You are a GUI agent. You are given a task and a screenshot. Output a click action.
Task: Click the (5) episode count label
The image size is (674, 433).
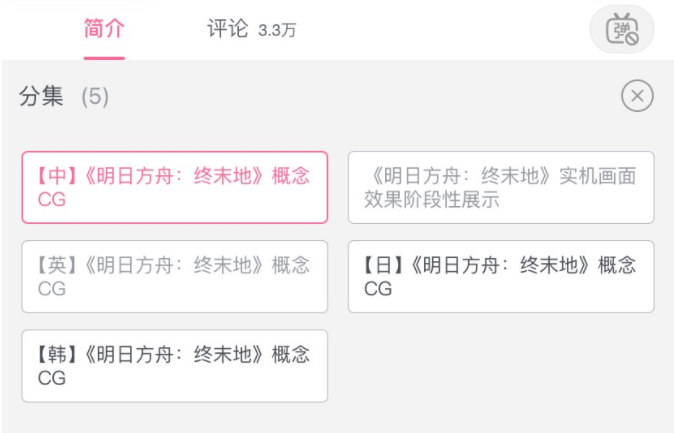pos(95,96)
